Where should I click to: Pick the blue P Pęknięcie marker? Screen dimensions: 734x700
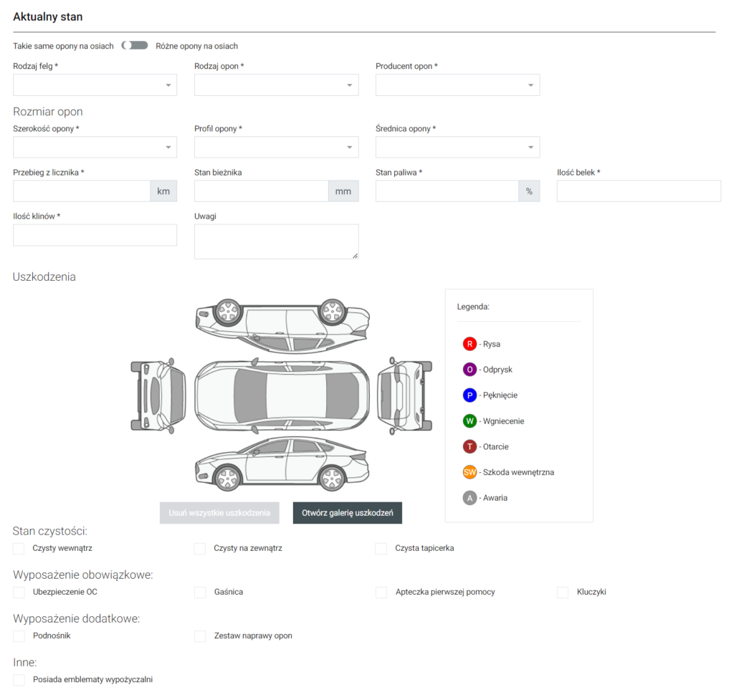(x=470, y=395)
